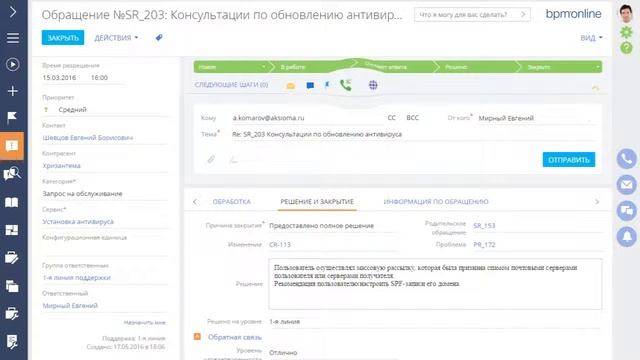
Task: Click the command line search box
Action: tap(472, 15)
